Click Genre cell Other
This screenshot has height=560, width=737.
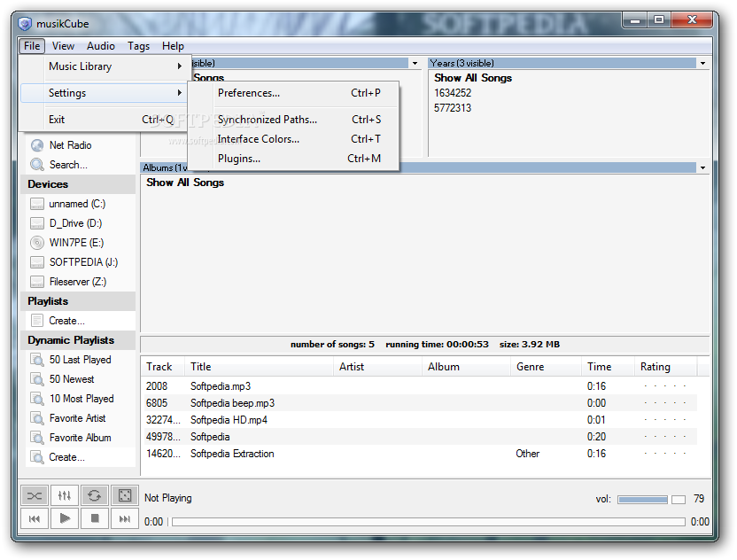point(527,454)
